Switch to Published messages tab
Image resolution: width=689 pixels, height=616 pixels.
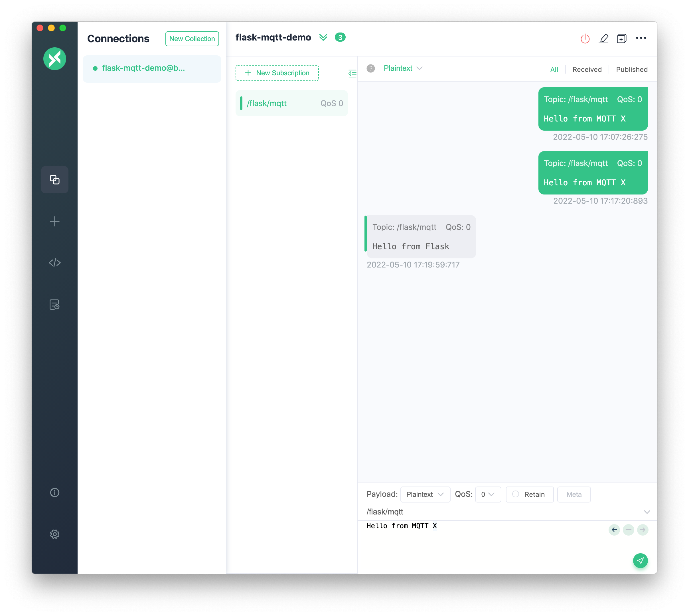point(631,70)
